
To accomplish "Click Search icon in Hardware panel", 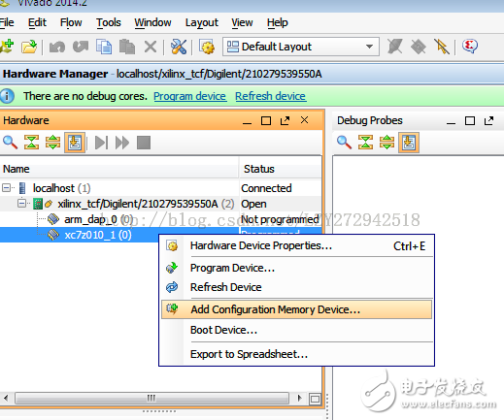I will 10,143.
